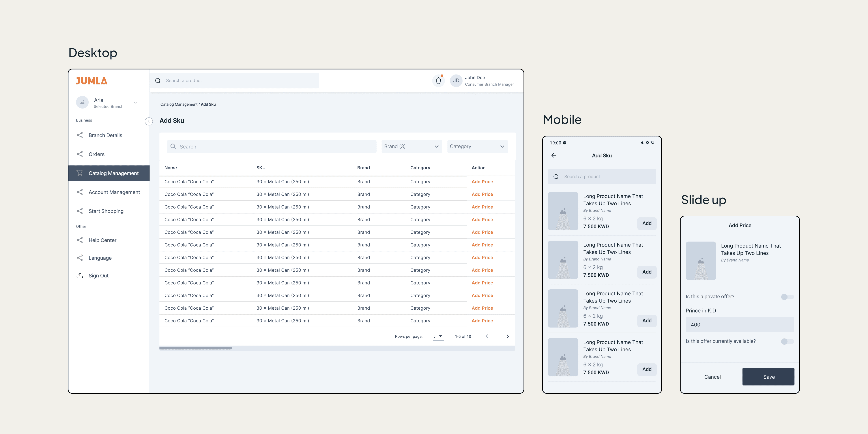The image size is (868, 434).
Task: Collapse the sidebar with the arrow button
Action: [149, 121]
